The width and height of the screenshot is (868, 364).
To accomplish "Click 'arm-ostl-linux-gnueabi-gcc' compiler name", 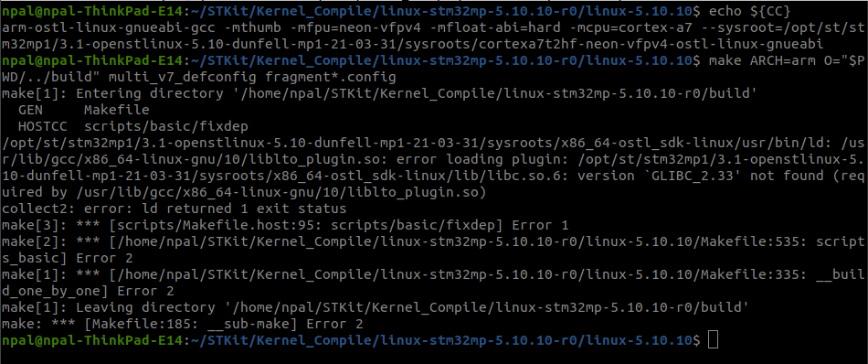I will point(109,27).
